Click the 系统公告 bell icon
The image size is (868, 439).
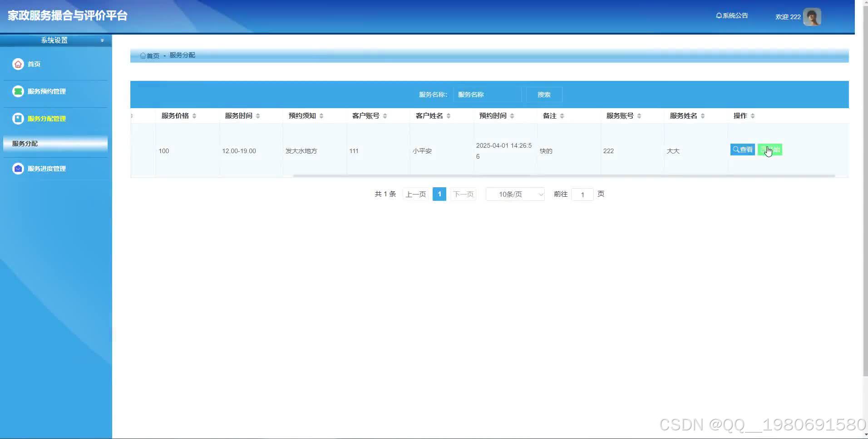click(x=719, y=15)
